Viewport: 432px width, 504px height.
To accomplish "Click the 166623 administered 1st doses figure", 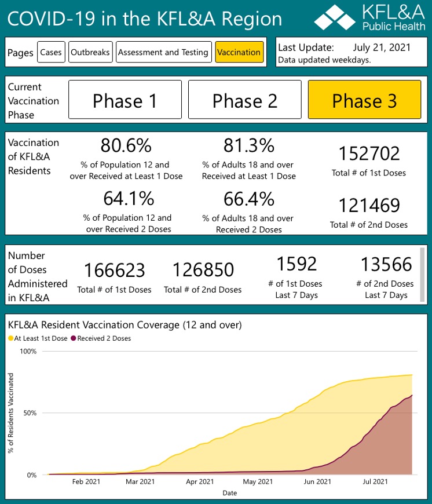I will tap(114, 271).
